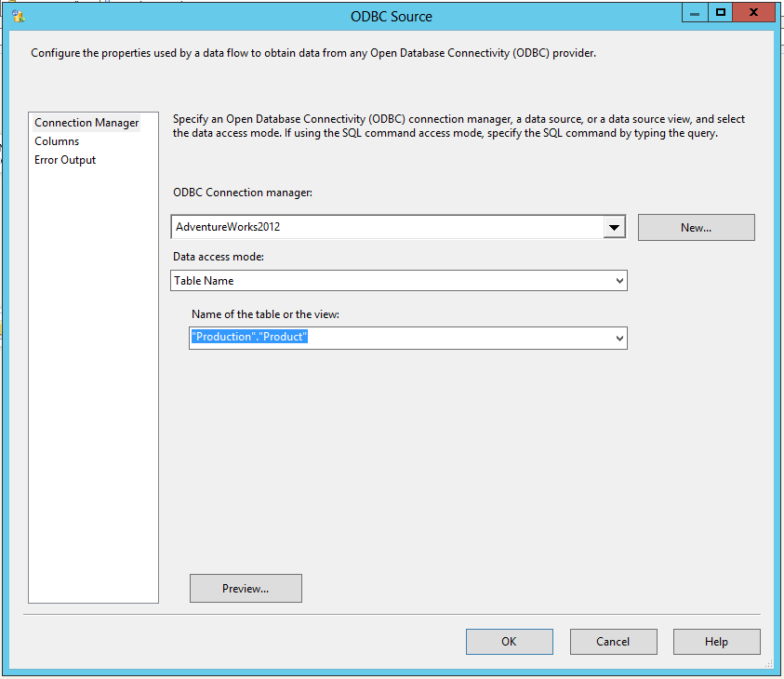Click the dialog title bar text ODBC Source
The height and width of the screenshot is (679, 784).
tap(391, 16)
